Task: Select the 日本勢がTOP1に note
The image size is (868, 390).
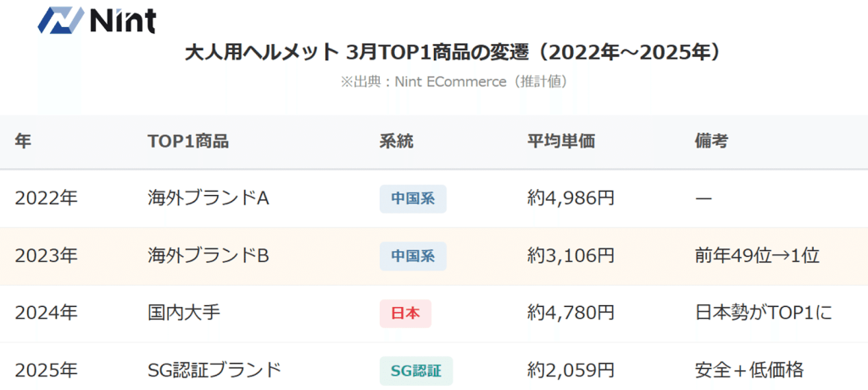Action: point(763,313)
